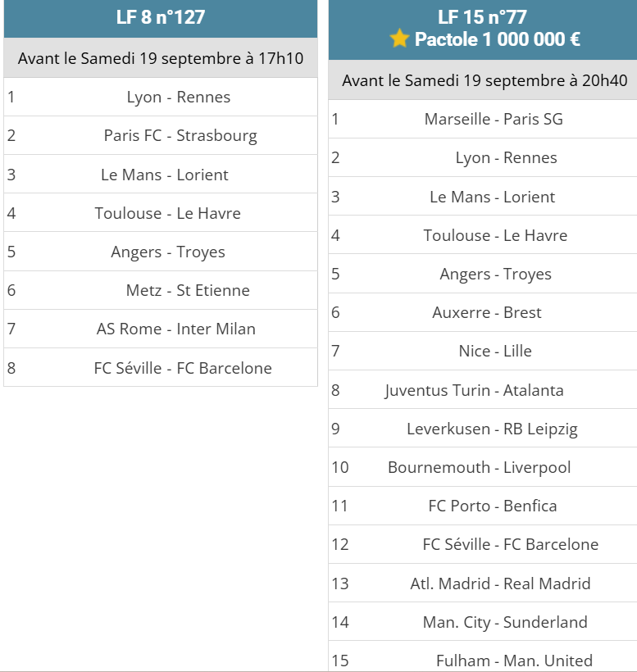Click AS Rome - Inter Milan row
The width and height of the screenshot is (637, 672).
tap(161, 329)
